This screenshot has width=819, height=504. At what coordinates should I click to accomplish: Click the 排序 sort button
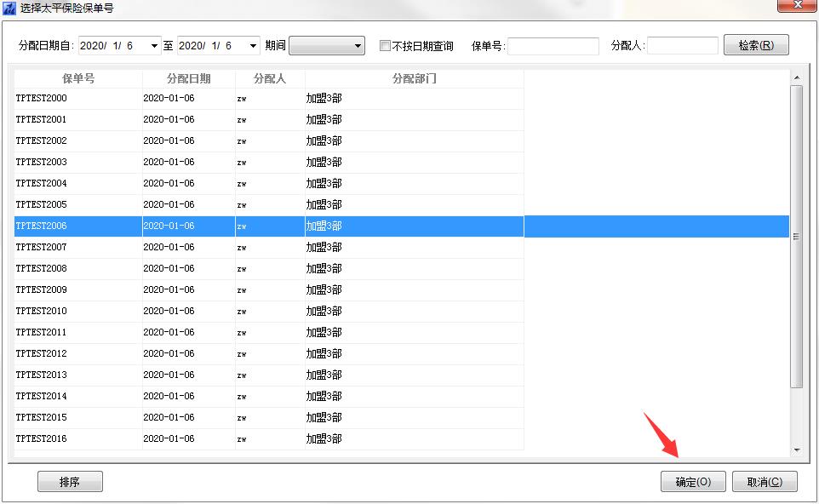[x=70, y=482]
